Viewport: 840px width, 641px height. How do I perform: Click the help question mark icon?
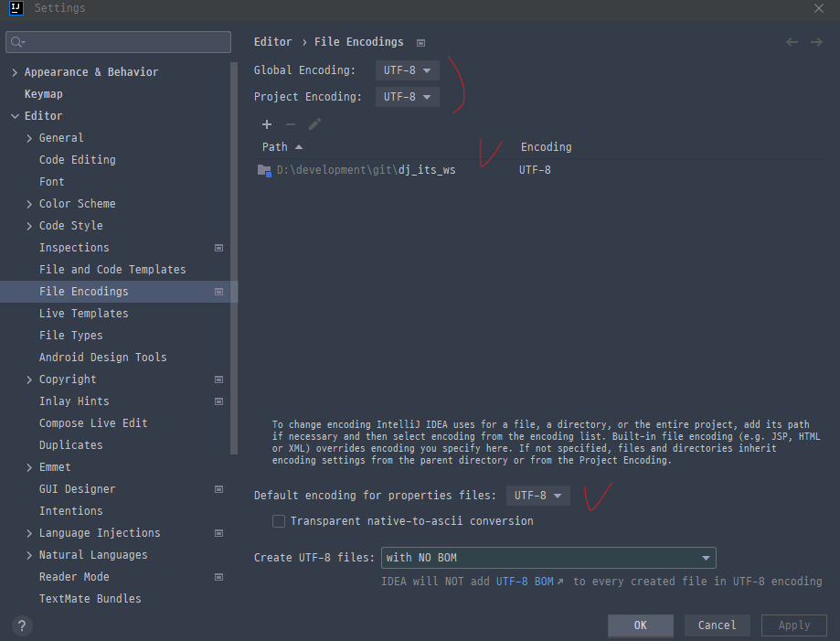(x=22, y=625)
